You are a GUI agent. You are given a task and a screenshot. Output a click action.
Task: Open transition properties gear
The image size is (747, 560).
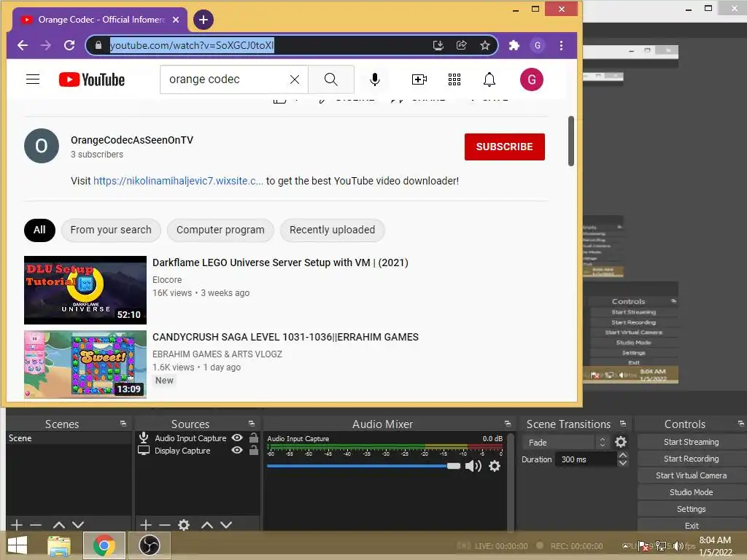[621, 442]
